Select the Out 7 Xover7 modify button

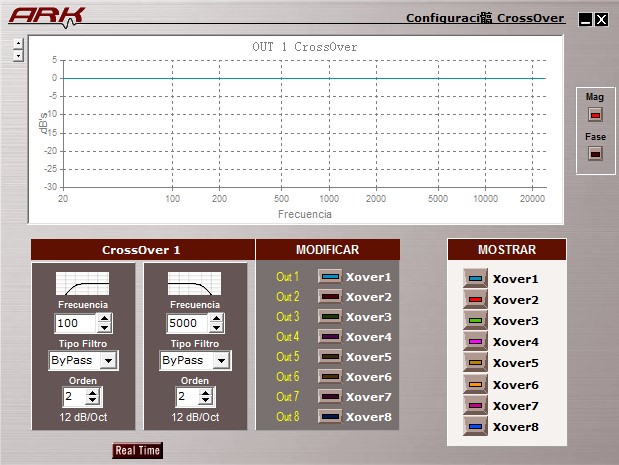coord(330,396)
